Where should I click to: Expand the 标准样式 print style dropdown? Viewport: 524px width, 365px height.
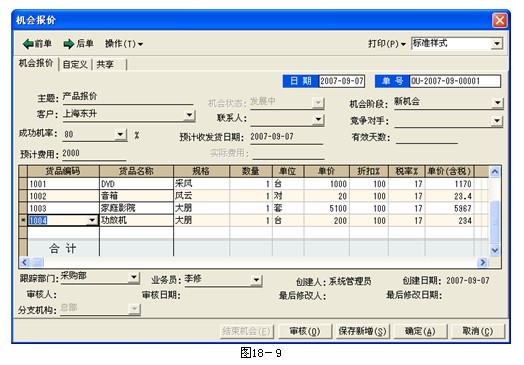click(x=497, y=43)
